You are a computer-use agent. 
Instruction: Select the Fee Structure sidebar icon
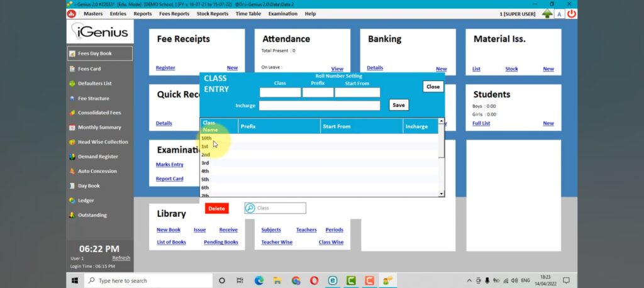click(72, 99)
